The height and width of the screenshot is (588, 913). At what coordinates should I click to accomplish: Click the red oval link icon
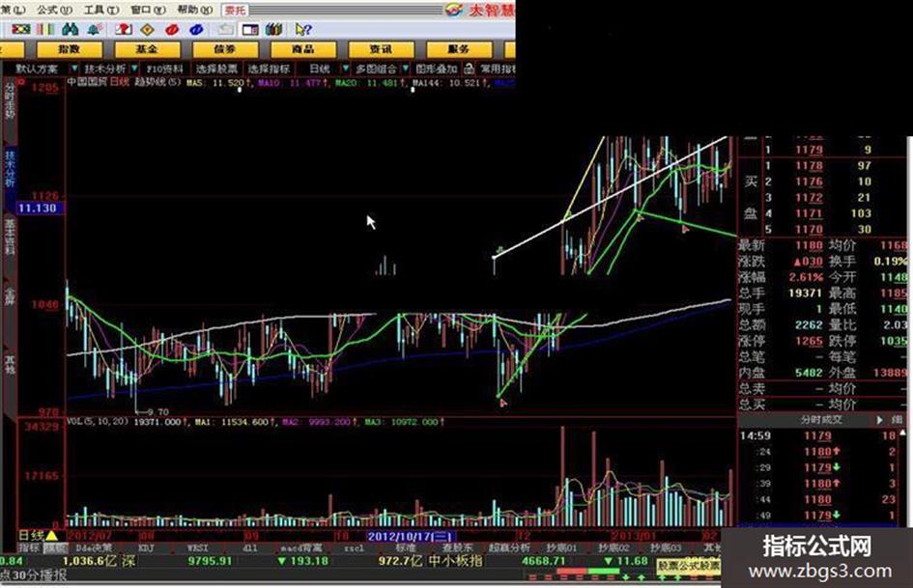point(172,29)
